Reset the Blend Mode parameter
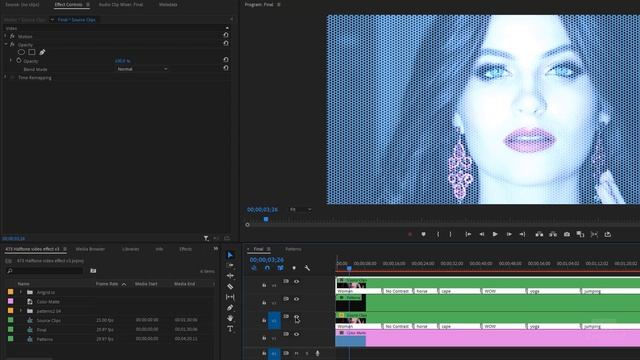This screenshot has height=360, width=640. coord(226,68)
